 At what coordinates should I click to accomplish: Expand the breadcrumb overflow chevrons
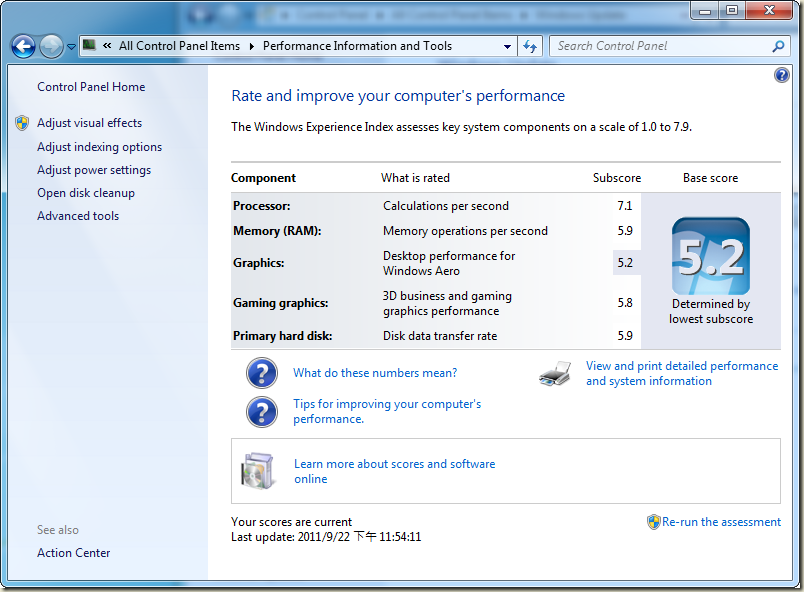point(107,46)
